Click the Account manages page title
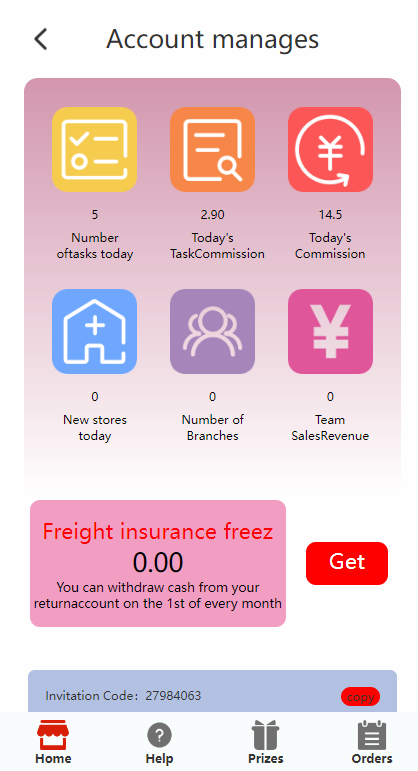 [x=212, y=39]
